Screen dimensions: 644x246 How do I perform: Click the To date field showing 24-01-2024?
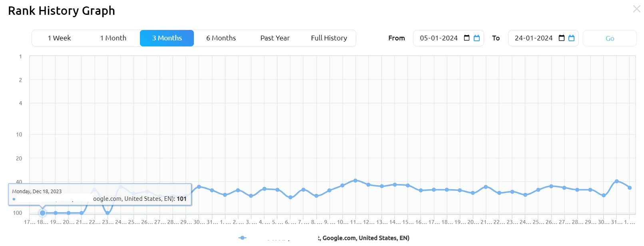(x=533, y=38)
